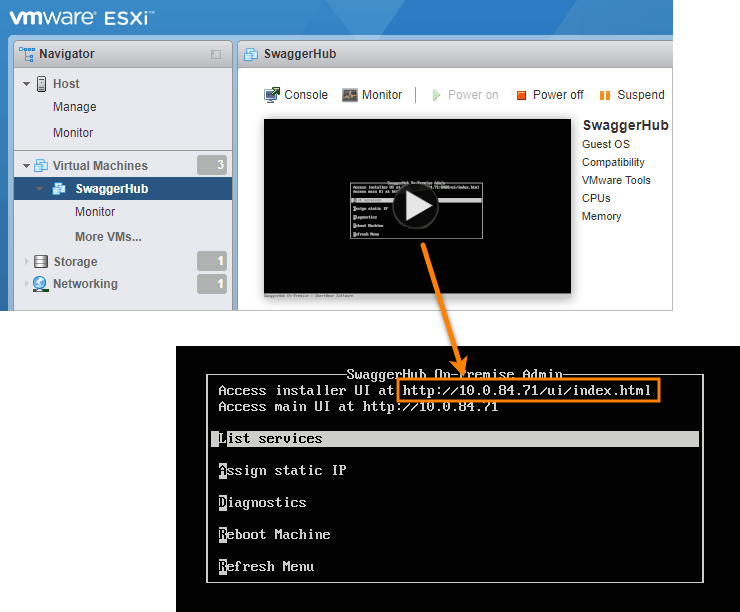The width and height of the screenshot is (740, 612).
Task: Power off the SwaggerHub VM
Action: [550, 95]
